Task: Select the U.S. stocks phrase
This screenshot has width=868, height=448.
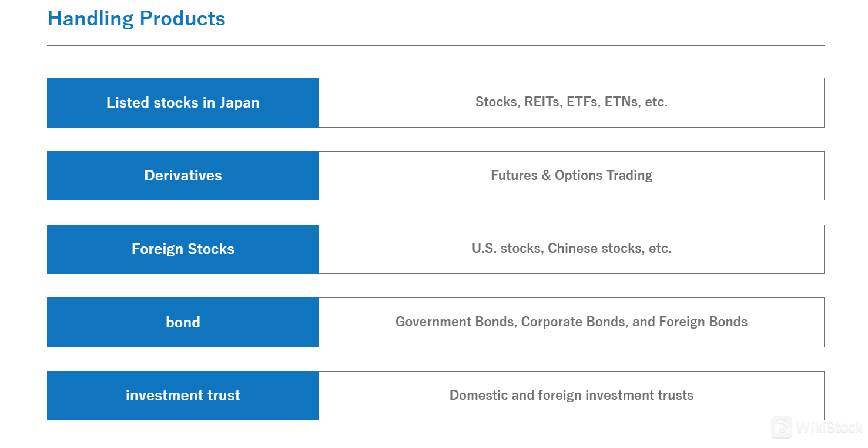Action: tap(508, 248)
